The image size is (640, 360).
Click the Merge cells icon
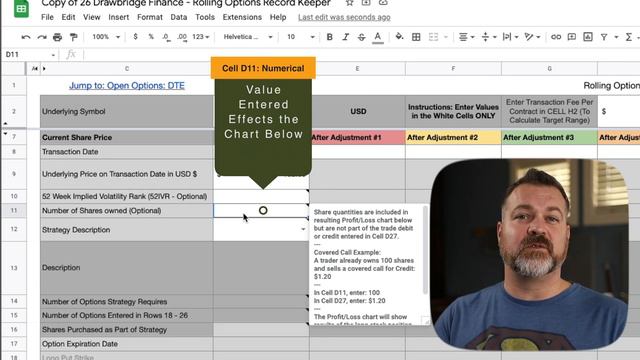click(433, 37)
